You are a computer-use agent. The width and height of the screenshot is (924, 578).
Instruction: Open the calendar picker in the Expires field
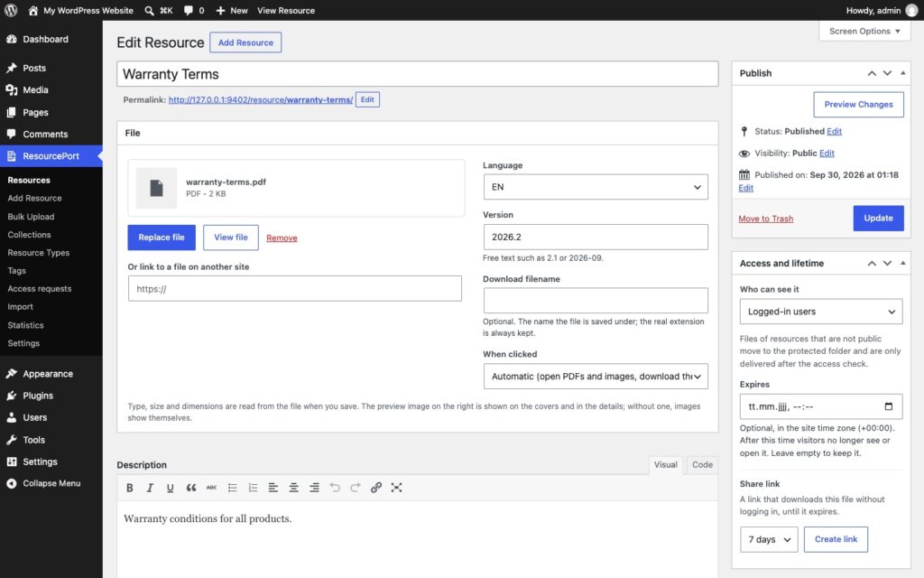tap(889, 406)
